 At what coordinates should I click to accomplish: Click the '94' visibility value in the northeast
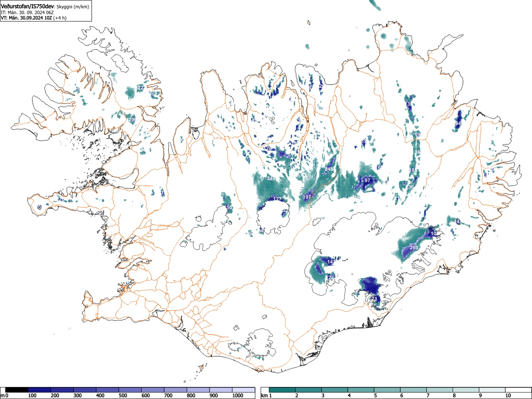click(458, 124)
